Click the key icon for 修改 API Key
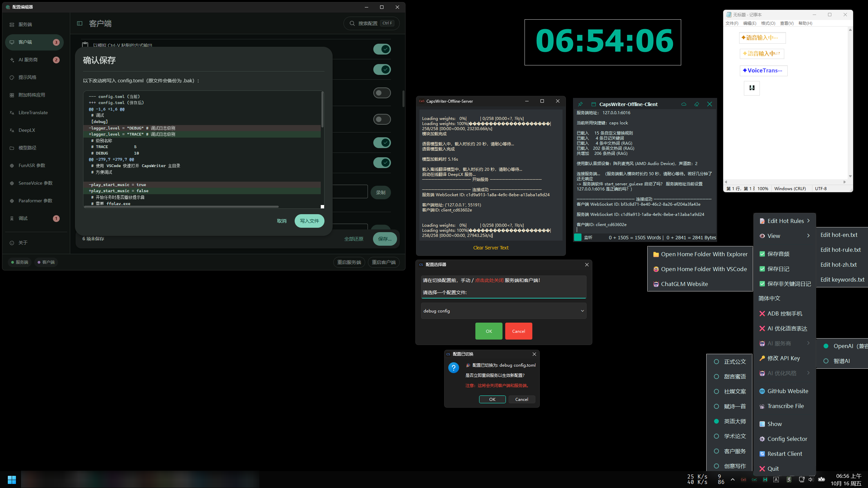This screenshot has height=488, width=868. click(762, 358)
